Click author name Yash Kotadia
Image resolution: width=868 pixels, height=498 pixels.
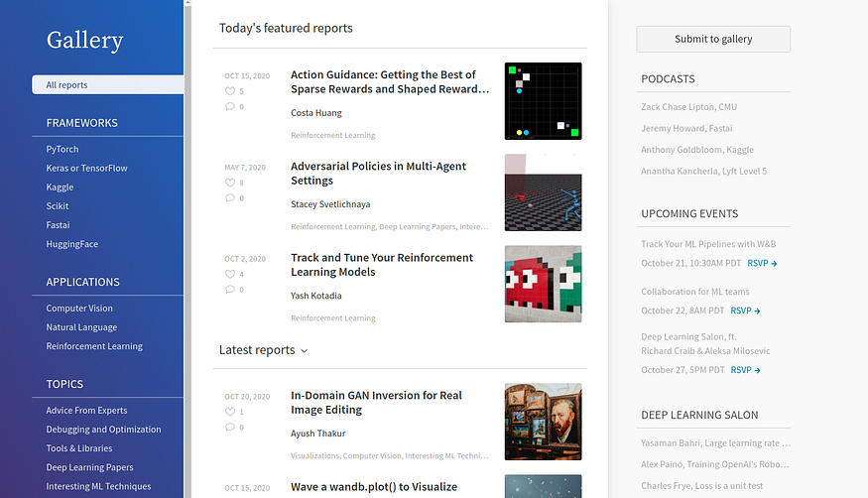316,296
